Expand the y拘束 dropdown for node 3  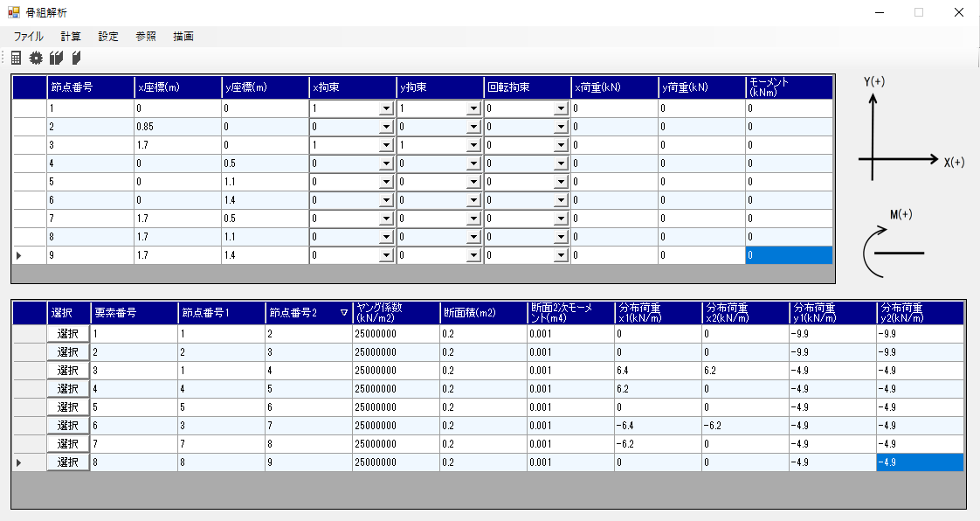[x=473, y=146]
